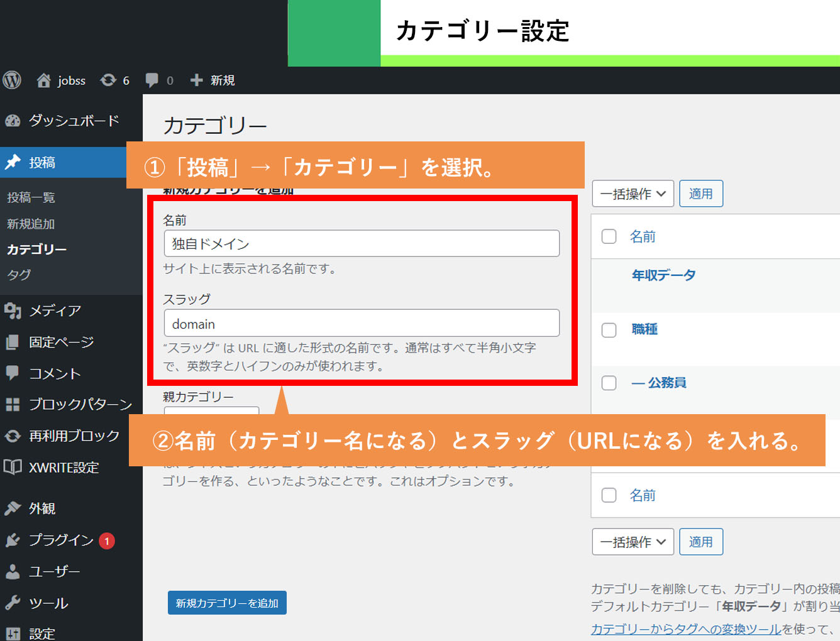
Task: Click the ツール wrench icon
Action: pyautogui.click(x=13, y=603)
